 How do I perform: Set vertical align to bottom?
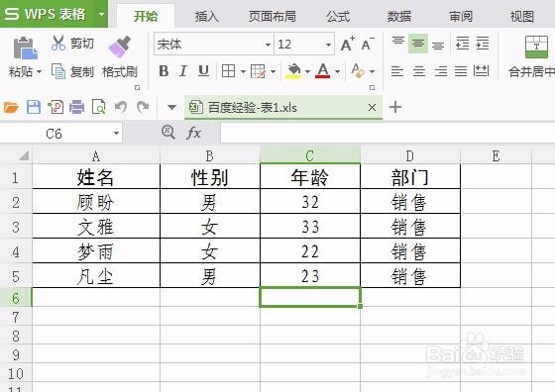coord(438,45)
